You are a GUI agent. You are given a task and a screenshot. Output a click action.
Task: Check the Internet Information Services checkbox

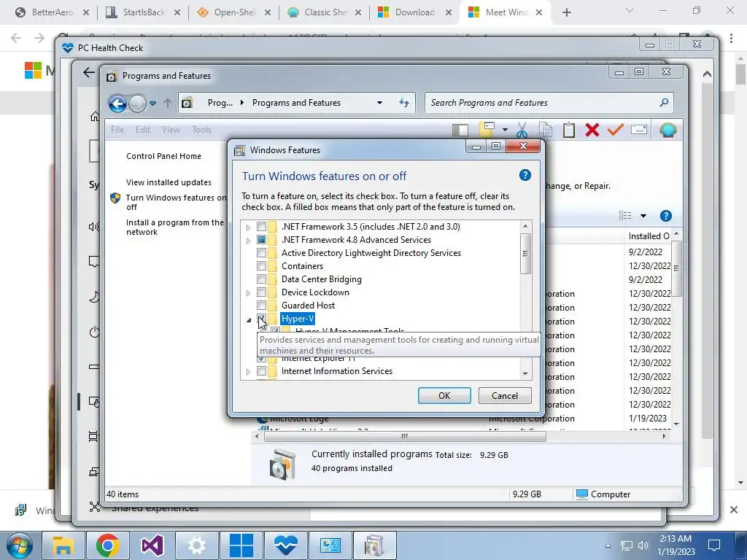[x=261, y=371]
